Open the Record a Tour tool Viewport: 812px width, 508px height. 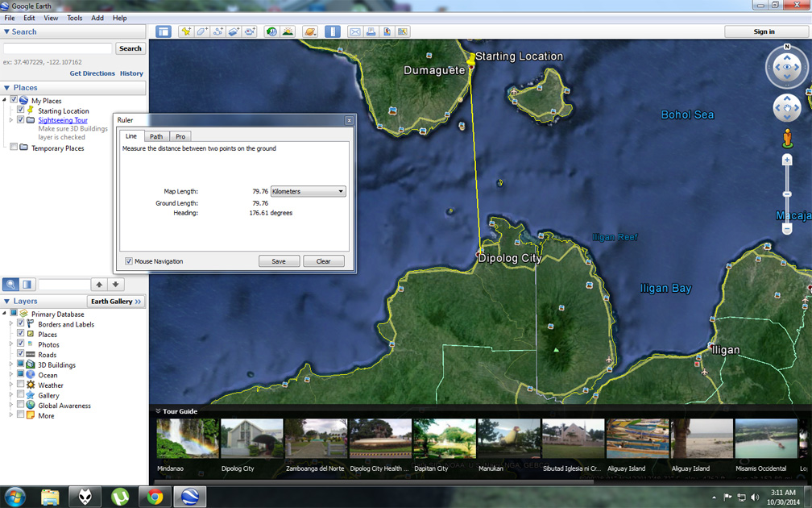pos(251,31)
